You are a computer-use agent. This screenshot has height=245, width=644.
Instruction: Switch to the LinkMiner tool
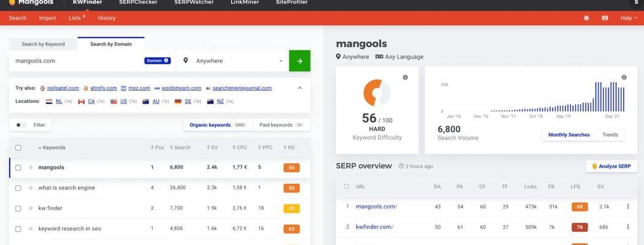pyautogui.click(x=244, y=2)
